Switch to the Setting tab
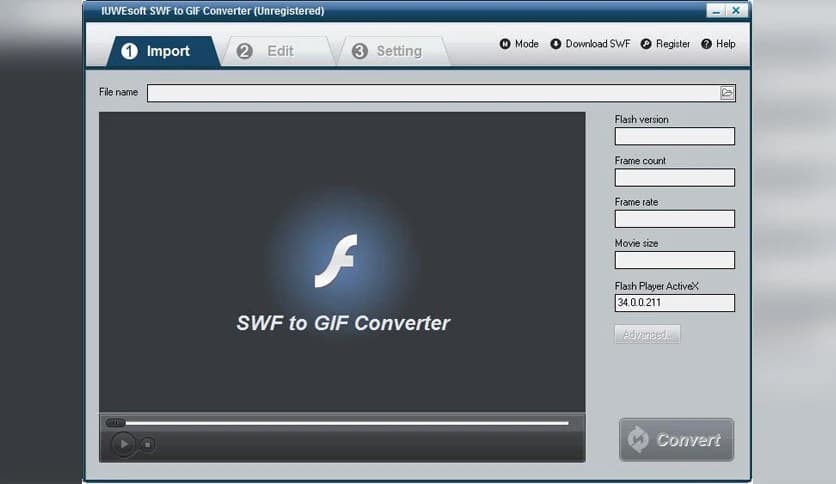836x484 pixels. point(393,51)
